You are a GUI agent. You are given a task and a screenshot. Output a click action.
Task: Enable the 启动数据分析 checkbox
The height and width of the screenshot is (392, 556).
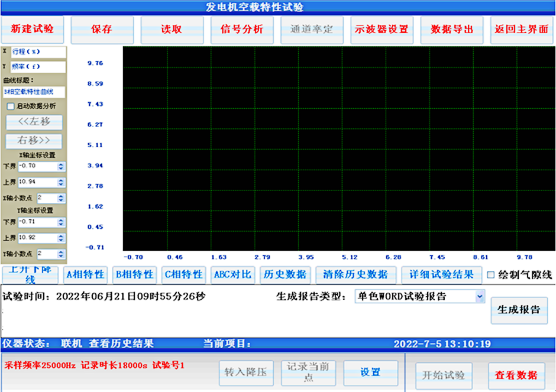(x=10, y=106)
